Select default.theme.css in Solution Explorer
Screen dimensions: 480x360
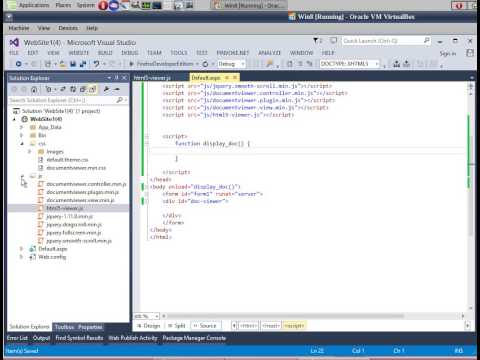(67, 160)
